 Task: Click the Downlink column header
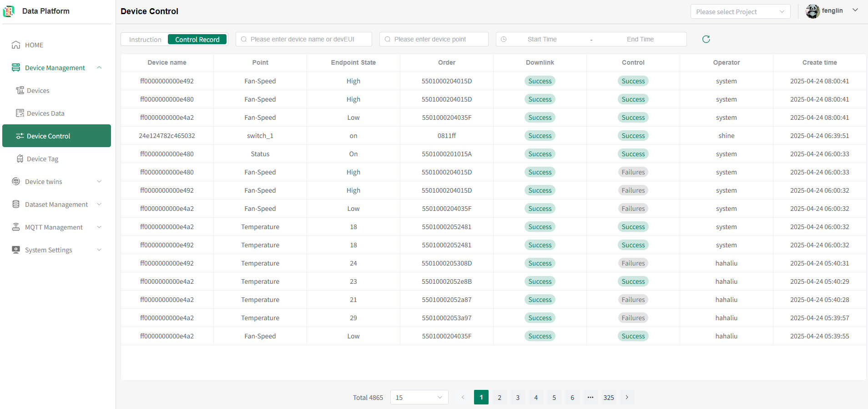tap(540, 62)
